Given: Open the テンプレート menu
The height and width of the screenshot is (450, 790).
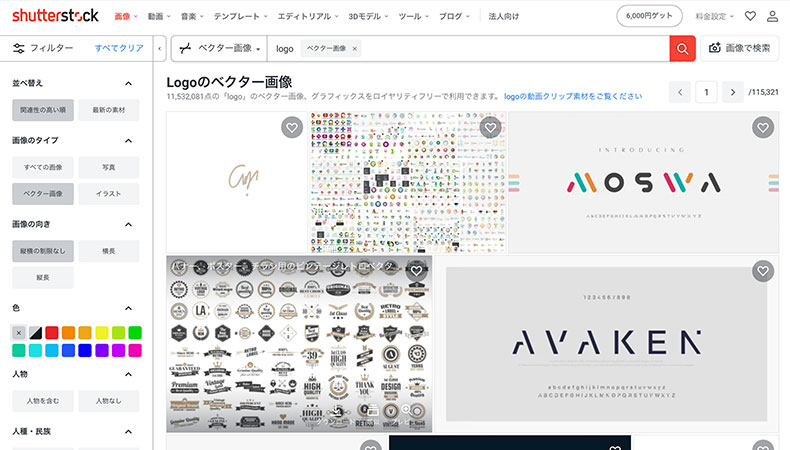Looking at the screenshot, I should click(241, 16).
